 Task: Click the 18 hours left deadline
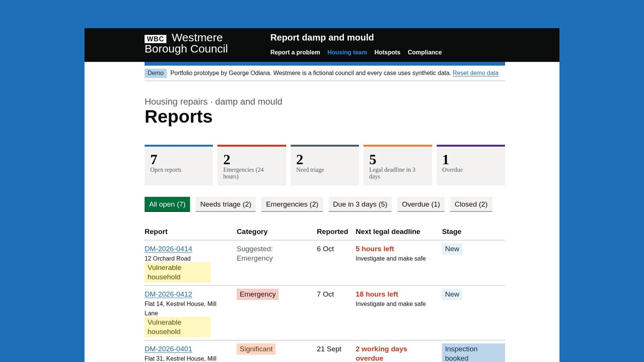coord(377,294)
